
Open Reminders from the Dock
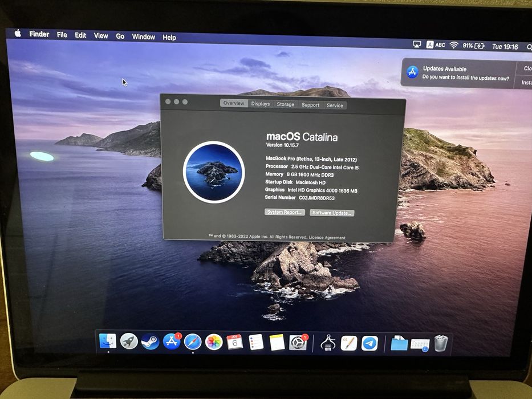click(x=256, y=343)
